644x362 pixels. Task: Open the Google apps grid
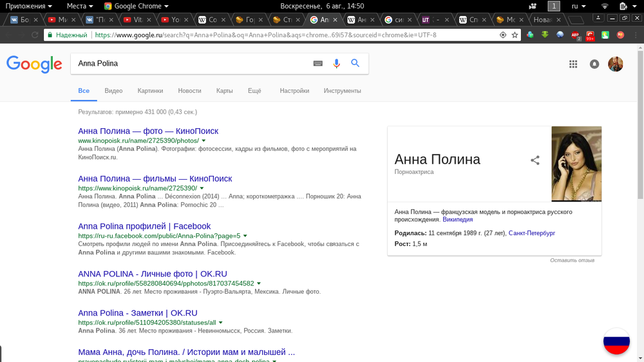[x=573, y=64]
